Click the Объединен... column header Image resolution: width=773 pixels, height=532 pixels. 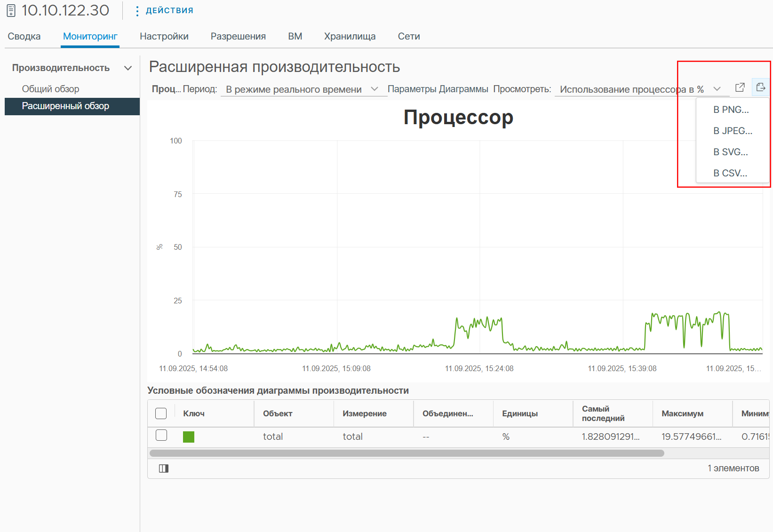(448, 413)
